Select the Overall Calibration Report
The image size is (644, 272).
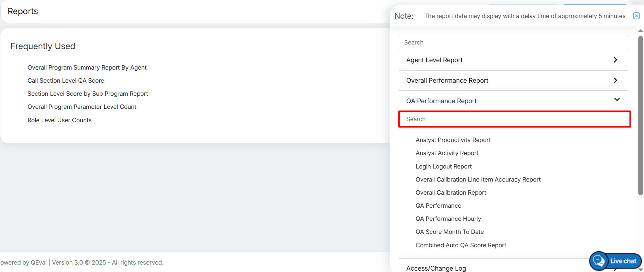pyautogui.click(x=451, y=193)
